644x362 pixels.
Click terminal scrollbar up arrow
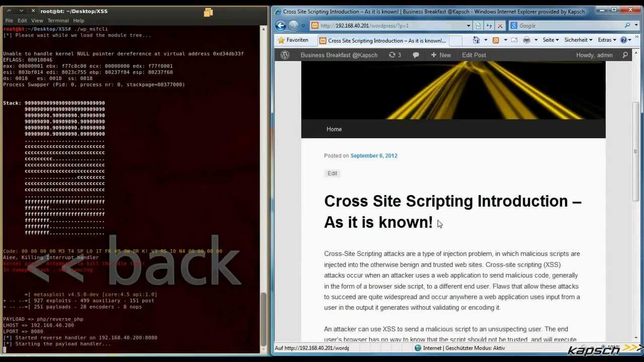[263, 30]
